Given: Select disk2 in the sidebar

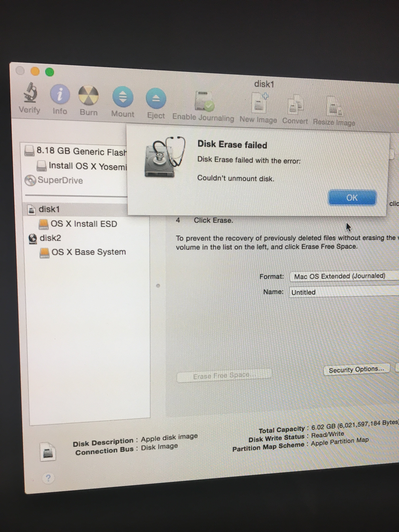Looking at the screenshot, I should 45,238.
